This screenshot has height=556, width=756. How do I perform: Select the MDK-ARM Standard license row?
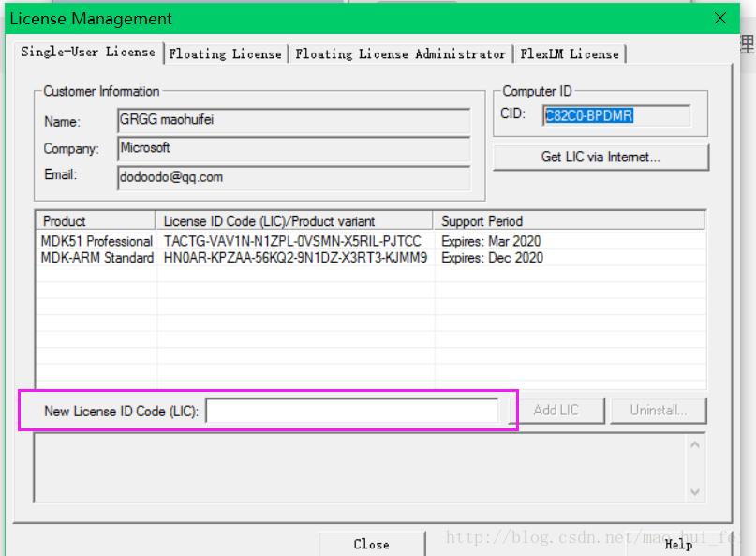point(371,257)
